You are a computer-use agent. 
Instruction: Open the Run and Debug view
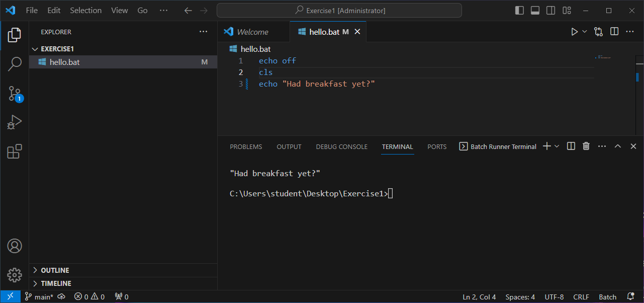click(x=15, y=122)
